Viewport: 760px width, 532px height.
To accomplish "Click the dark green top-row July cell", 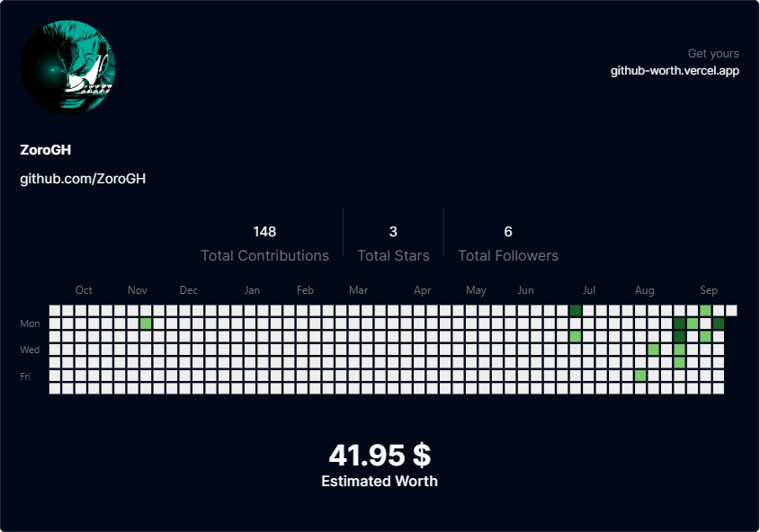I will (x=576, y=310).
